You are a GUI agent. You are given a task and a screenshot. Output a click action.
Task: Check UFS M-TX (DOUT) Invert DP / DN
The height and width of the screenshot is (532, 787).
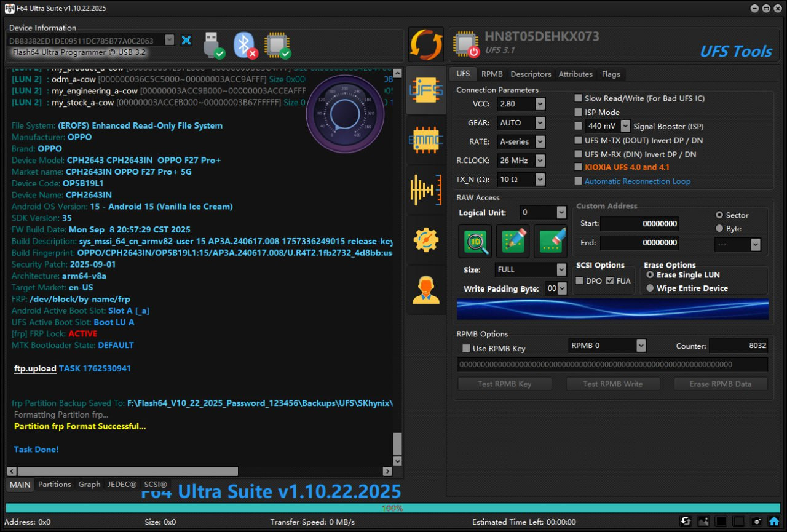tap(578, 140)
